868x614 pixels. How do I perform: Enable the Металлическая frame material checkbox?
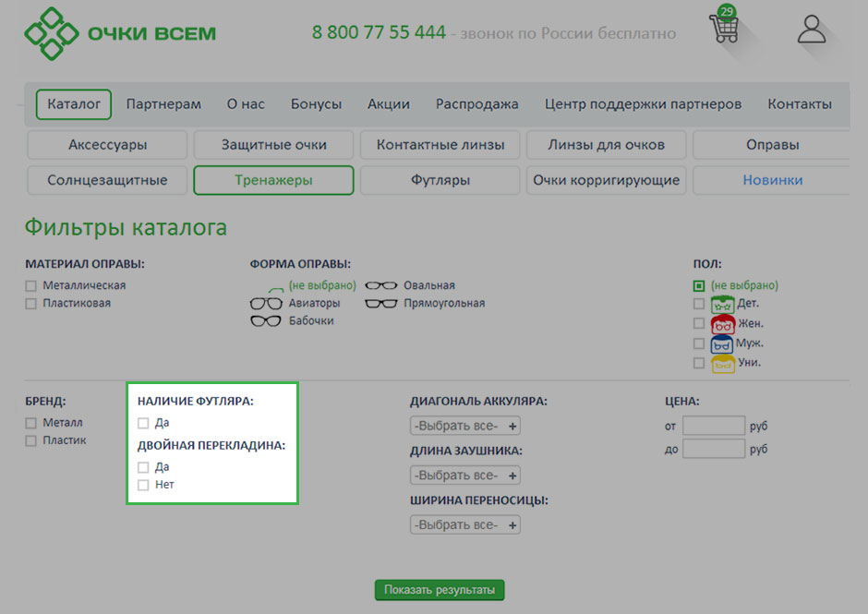[x=31, y=286]
